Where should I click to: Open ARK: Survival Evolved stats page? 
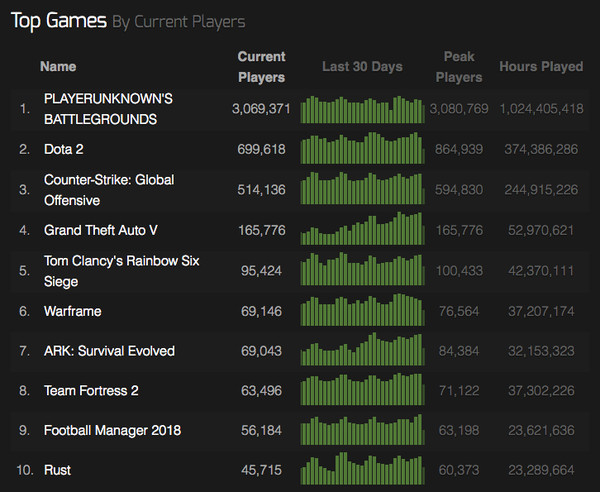click(x=109, y=351)
